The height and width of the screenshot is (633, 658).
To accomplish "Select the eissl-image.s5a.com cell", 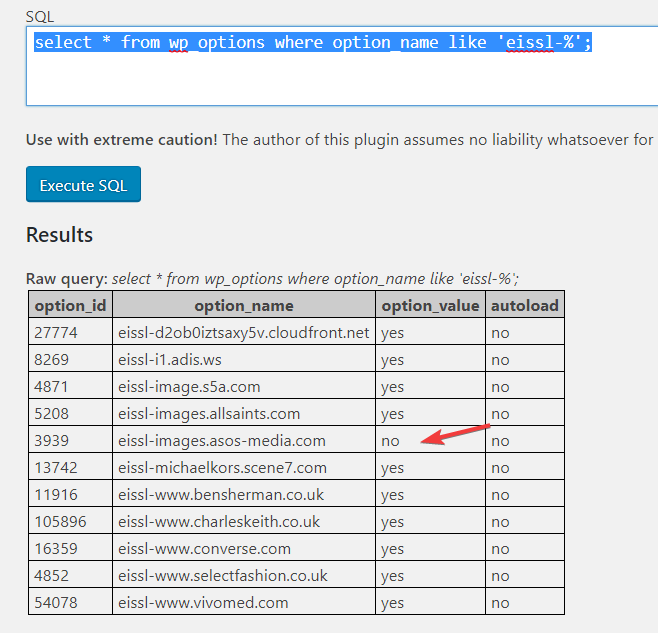I will (x=244, y=386).
